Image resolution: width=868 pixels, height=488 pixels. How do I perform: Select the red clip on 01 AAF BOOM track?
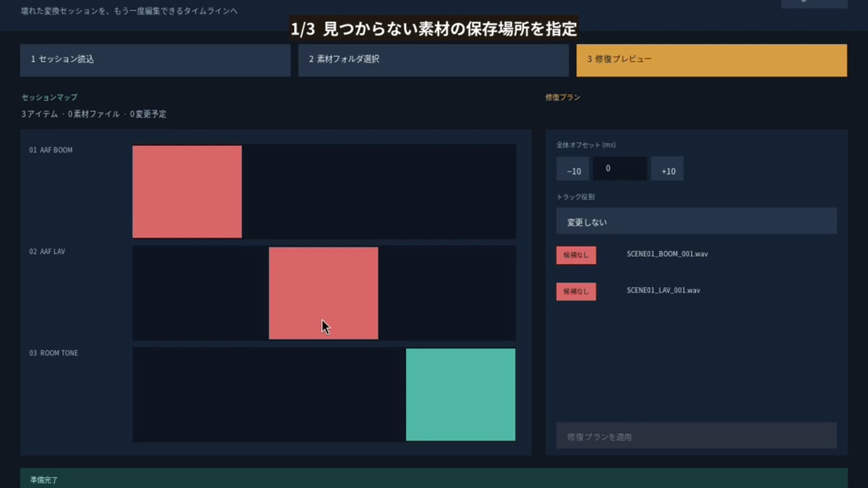tap(187, 192)
